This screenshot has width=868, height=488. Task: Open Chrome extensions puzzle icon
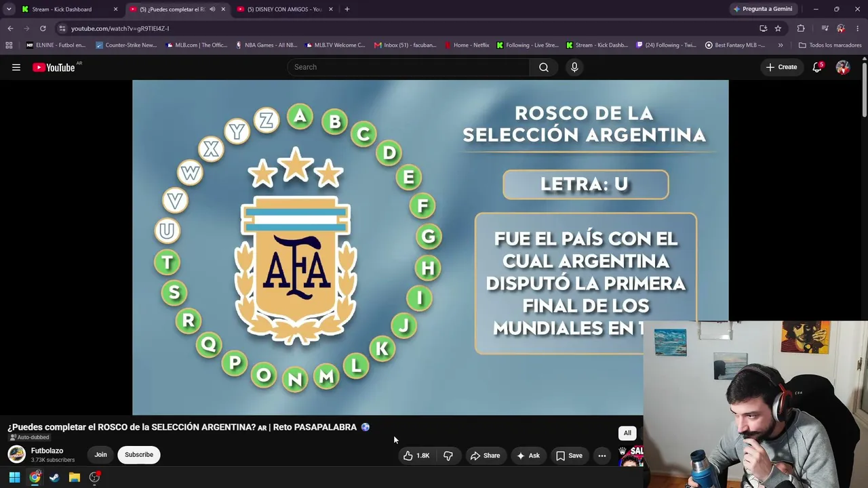tap(801, 28)
